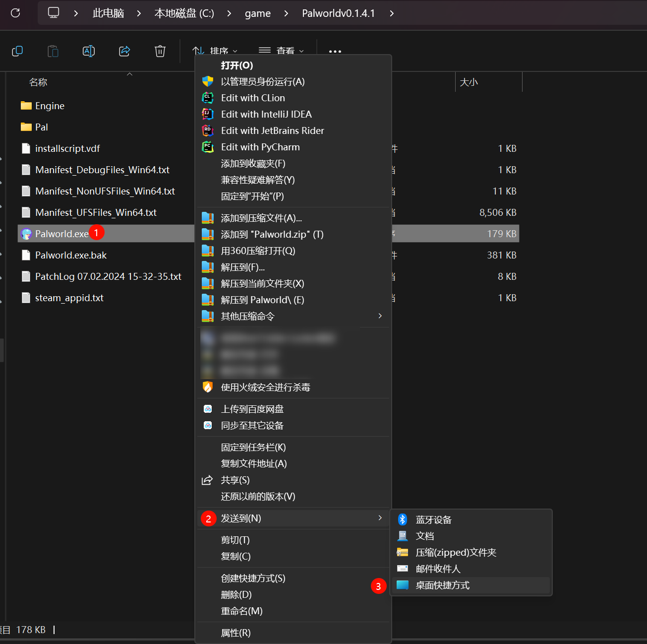The width and height of the screenshot is (647, 644).
Task: Open 属性(R) properties
Action: tap(293, 633)
